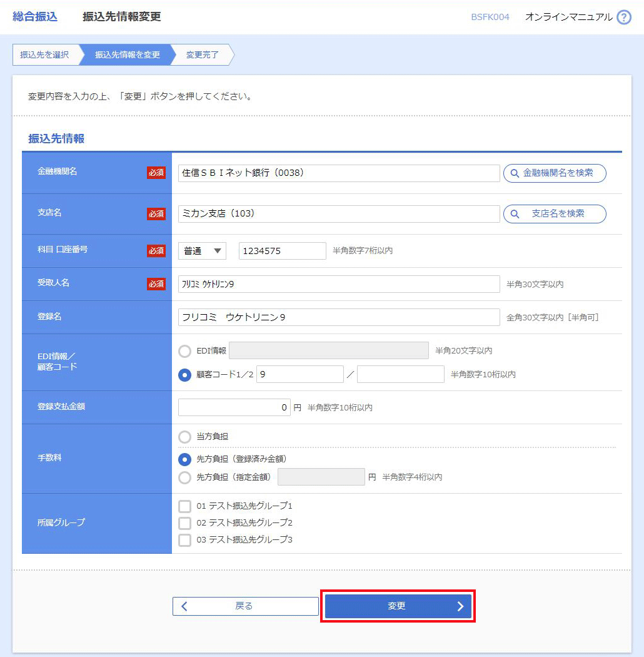644x657 pixels.
Task: Click the right chevron on the 変更 button
Action: [461, 606]
